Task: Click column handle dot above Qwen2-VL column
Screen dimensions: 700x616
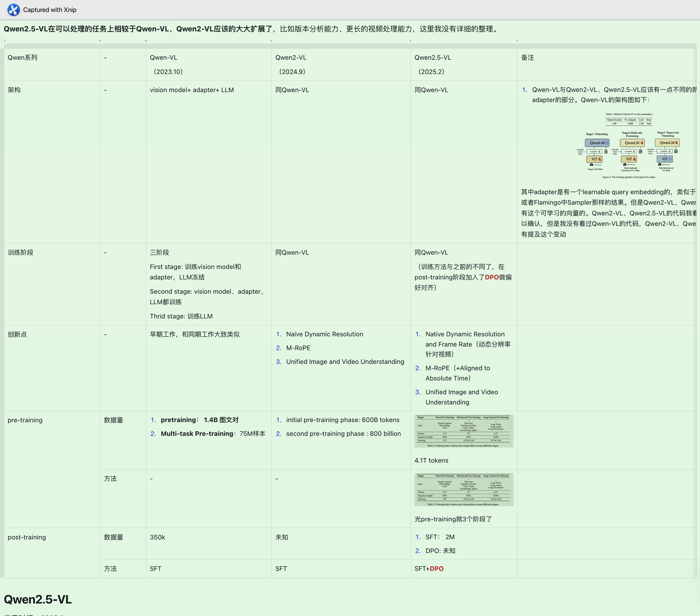Action: (271, 41)
